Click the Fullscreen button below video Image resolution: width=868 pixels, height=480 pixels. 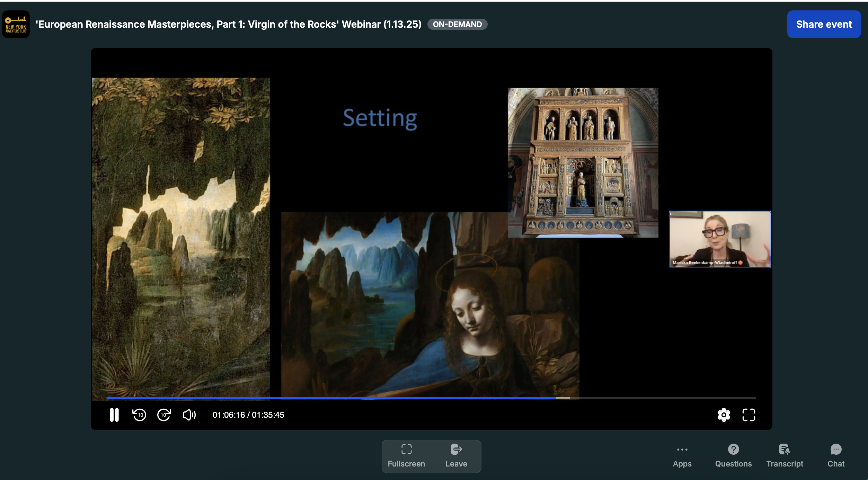pyautogui.click(x=406, y=456)
